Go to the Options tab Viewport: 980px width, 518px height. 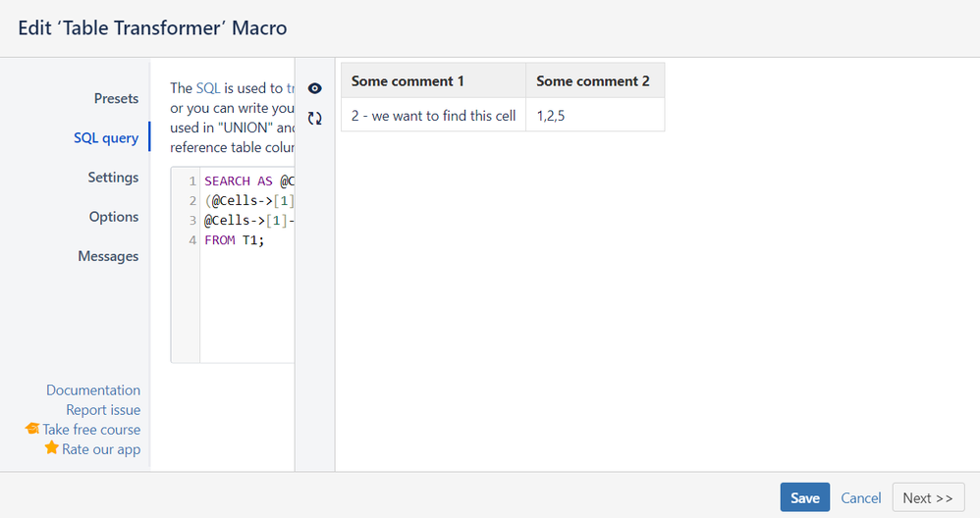click(x=114, y=217)
